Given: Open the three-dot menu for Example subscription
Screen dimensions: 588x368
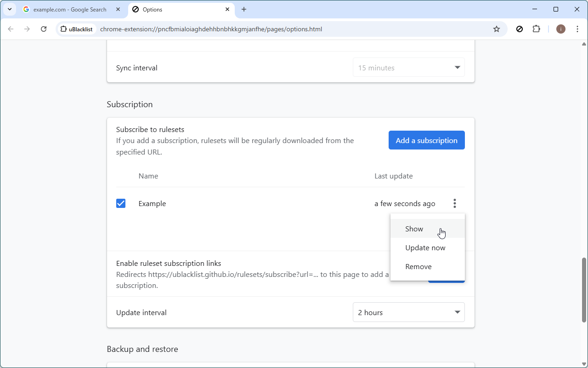Looking at the screenshot, I should [x=454, y=203].
